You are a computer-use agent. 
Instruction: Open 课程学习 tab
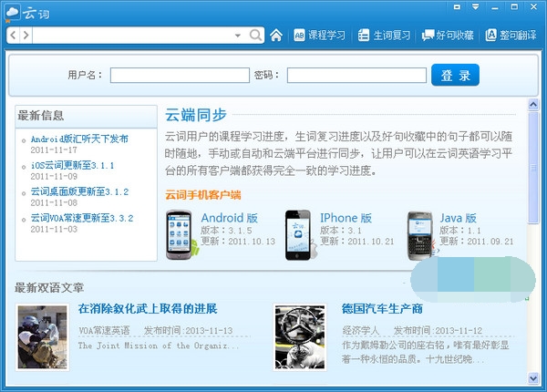click(x=320, y=36)
